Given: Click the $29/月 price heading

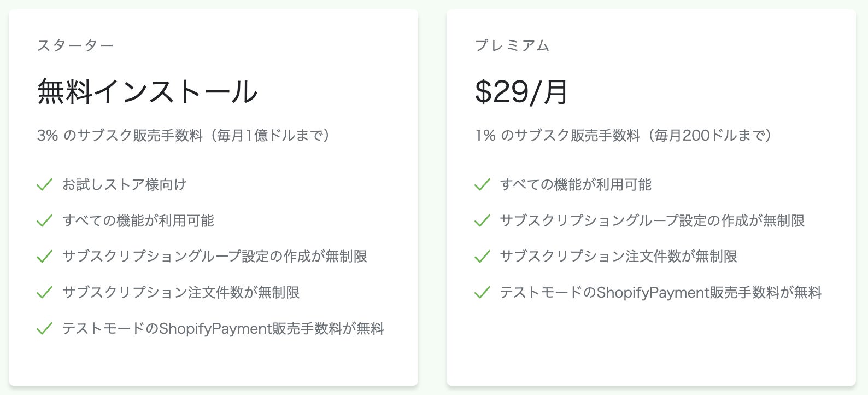Looking at the screenshot, I should tap(521, 91).
